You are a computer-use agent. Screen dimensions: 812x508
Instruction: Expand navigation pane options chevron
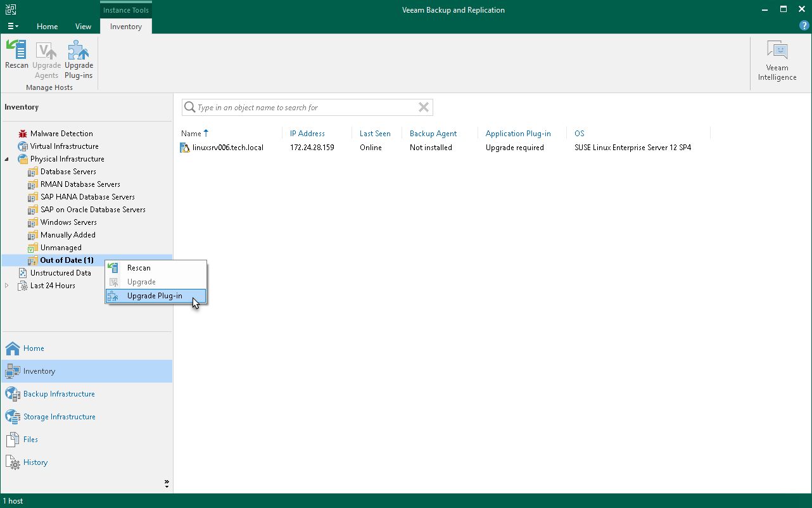click(x=167, y=483)
